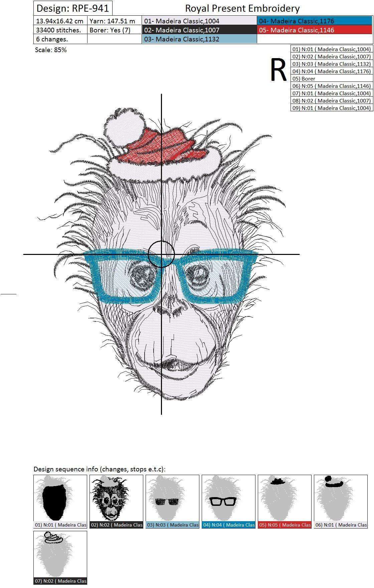Click caption 07) N:02 under seventh thumbnail
The width and height of the screenshot is (374, 588).
click(x=60, y=581)
